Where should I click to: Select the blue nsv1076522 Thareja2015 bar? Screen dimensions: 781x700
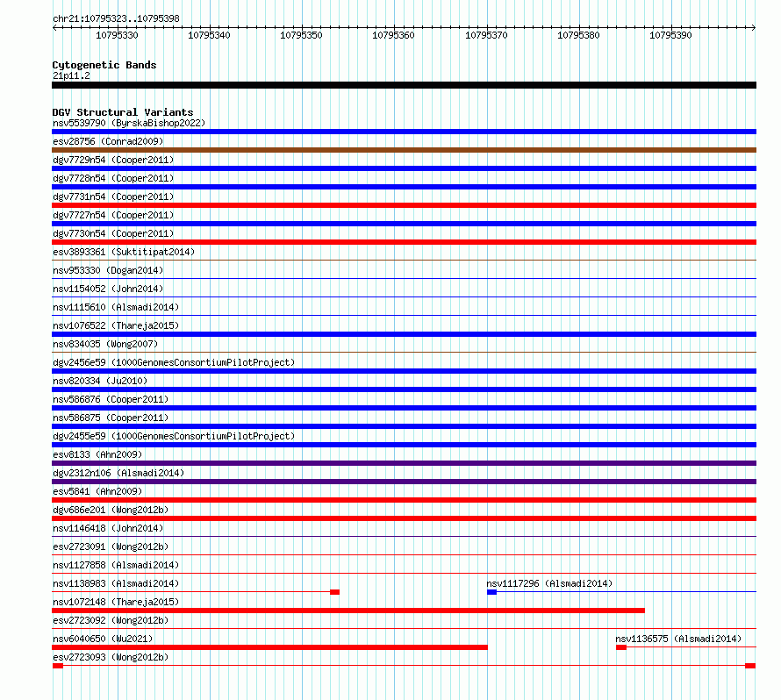[404, 334]
